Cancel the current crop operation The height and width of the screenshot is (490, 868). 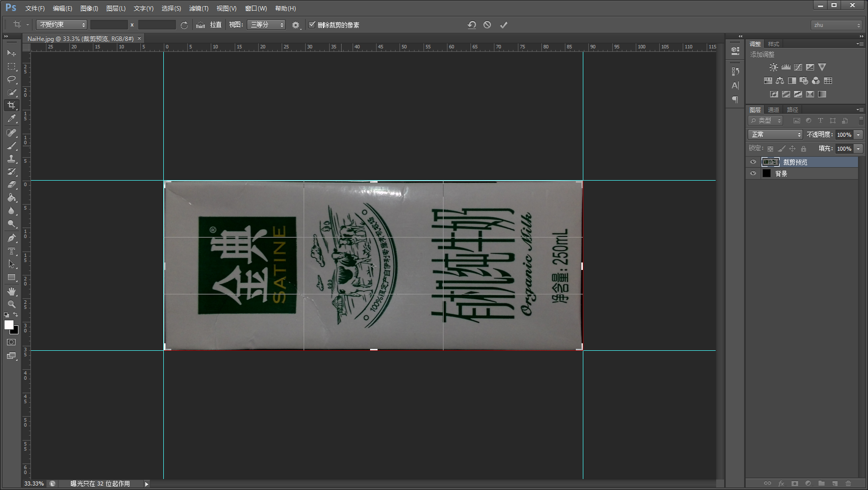[x=487, y=25]
